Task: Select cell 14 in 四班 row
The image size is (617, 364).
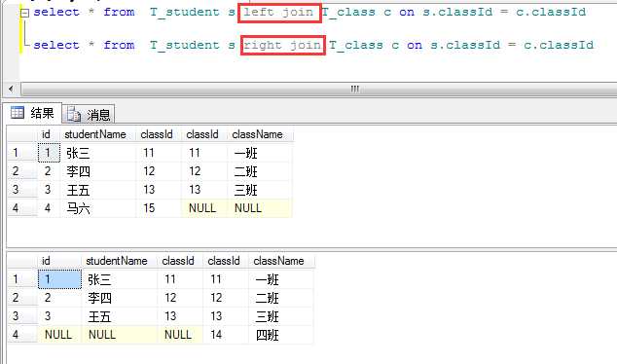Action: [x=226, y=335]
